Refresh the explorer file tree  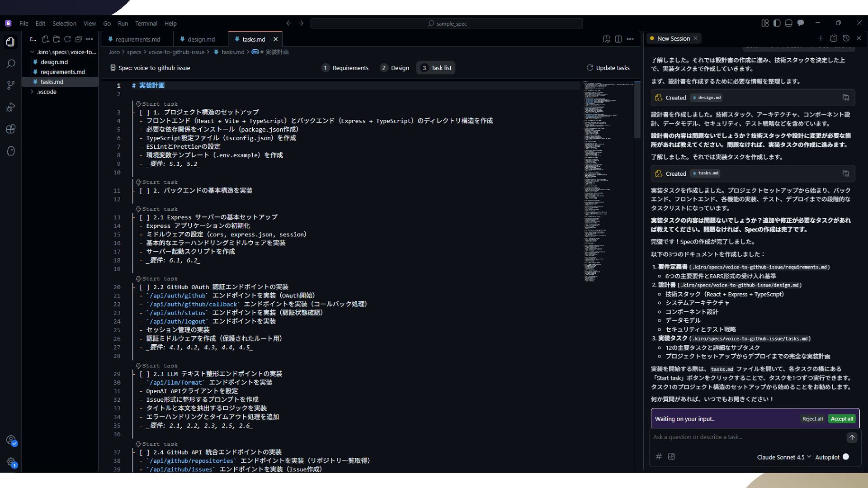click(x=67, y=39)
